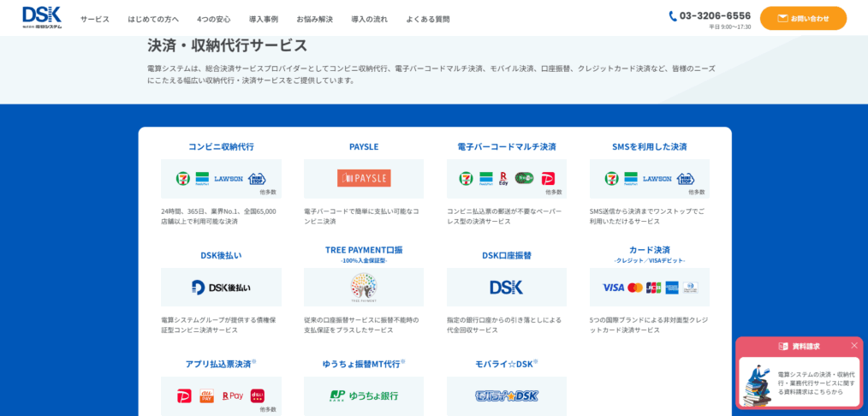868x416 pixels.
Task: Open the モバライ☆DSK title link
Action: (x=503, y=364)
